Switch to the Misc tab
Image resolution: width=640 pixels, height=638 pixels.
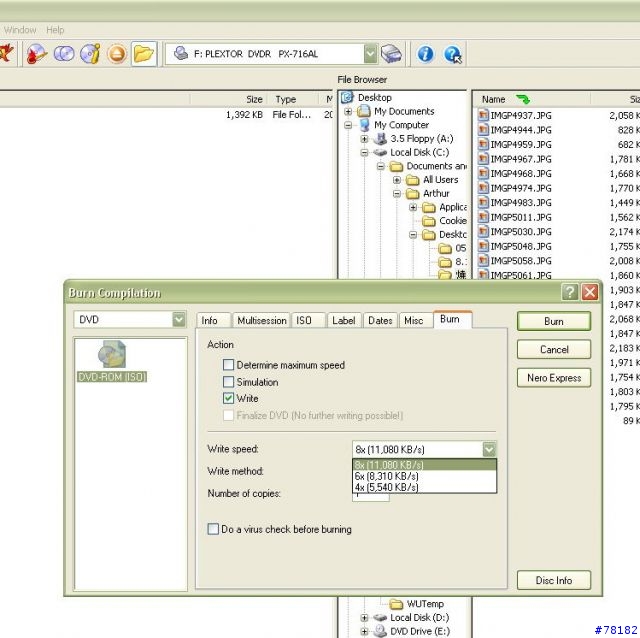(x=415, y=320)
